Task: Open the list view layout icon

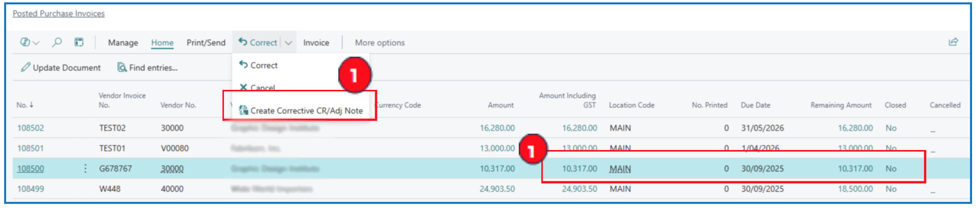Action: coord(79,42)
